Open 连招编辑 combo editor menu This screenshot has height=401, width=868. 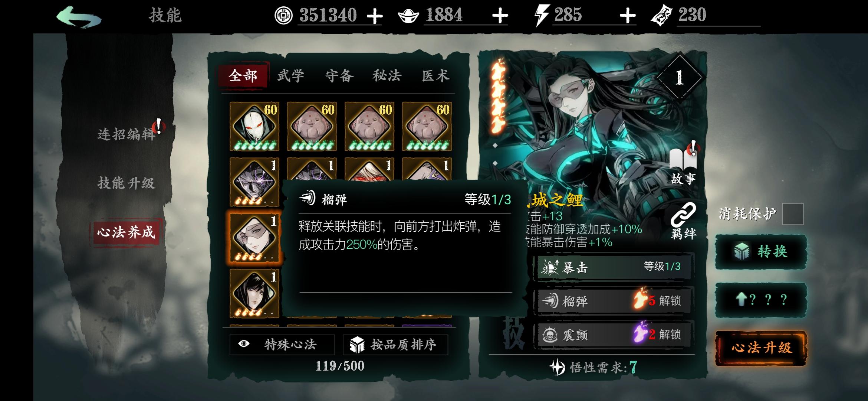click(x=126, y=134)
